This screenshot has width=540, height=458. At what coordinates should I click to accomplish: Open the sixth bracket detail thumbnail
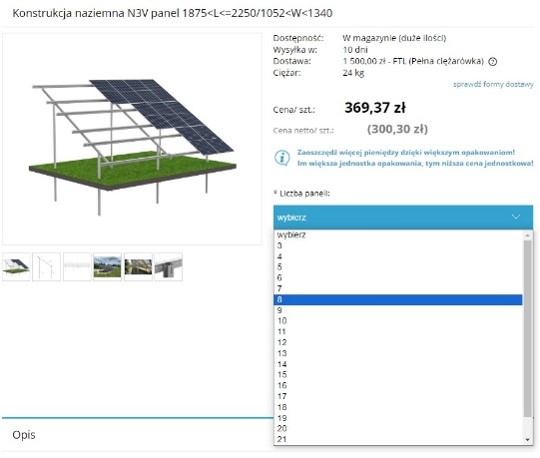coord(168,267)
